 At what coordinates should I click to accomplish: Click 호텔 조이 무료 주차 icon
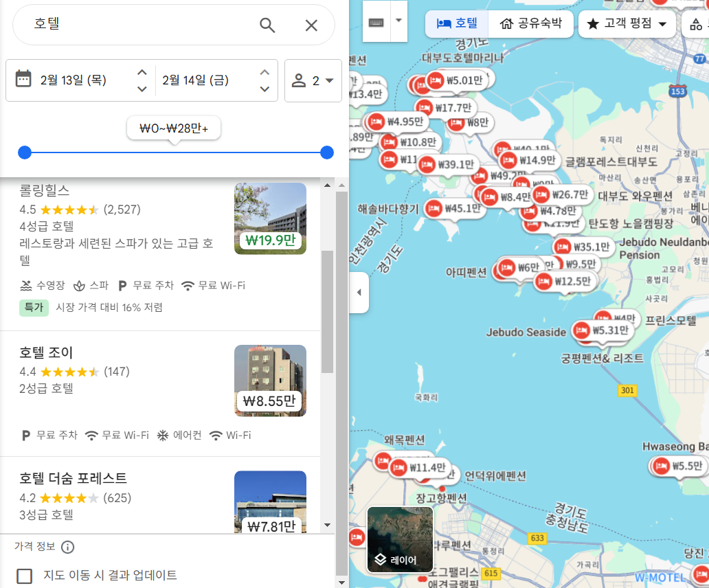(26, 436)
